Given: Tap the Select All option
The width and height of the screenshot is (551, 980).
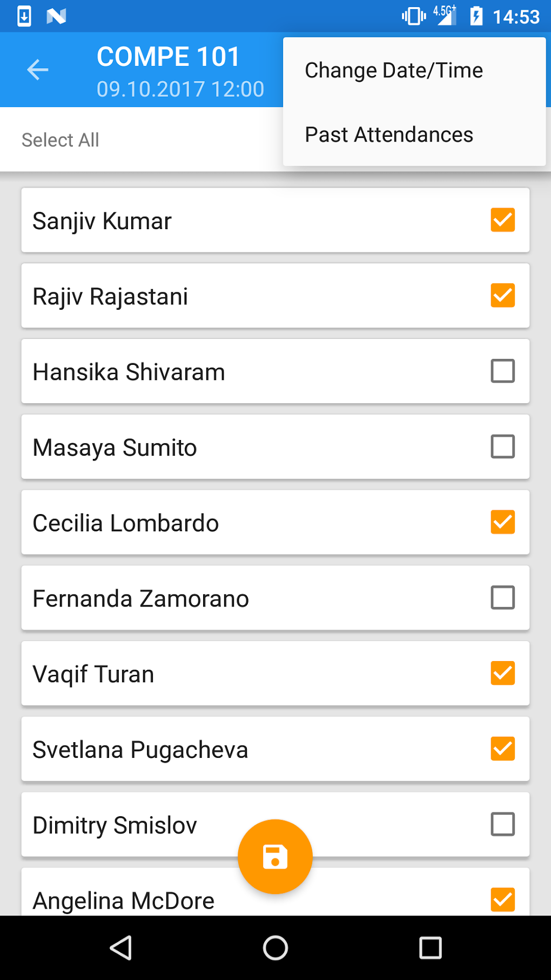Looking at the screenshot, I should [61, 140].
